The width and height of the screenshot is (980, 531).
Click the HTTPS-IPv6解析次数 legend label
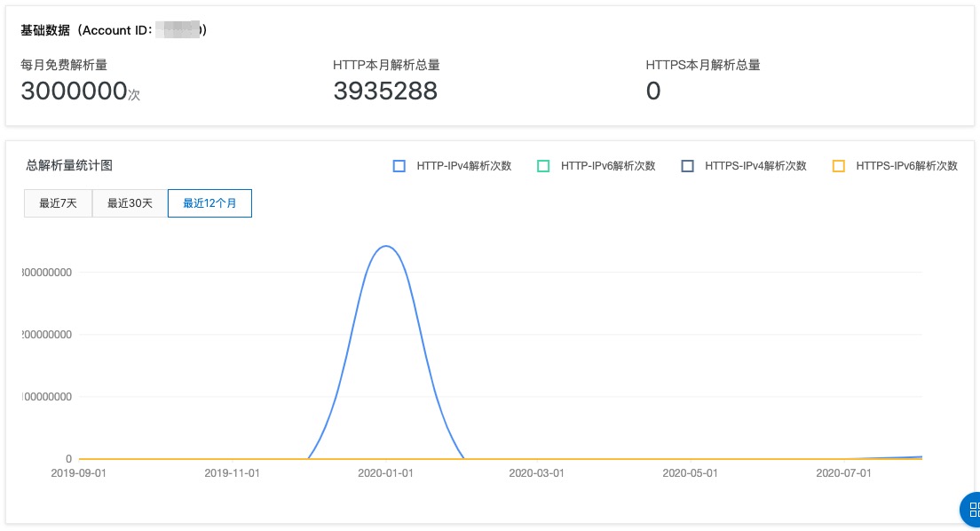907,166
